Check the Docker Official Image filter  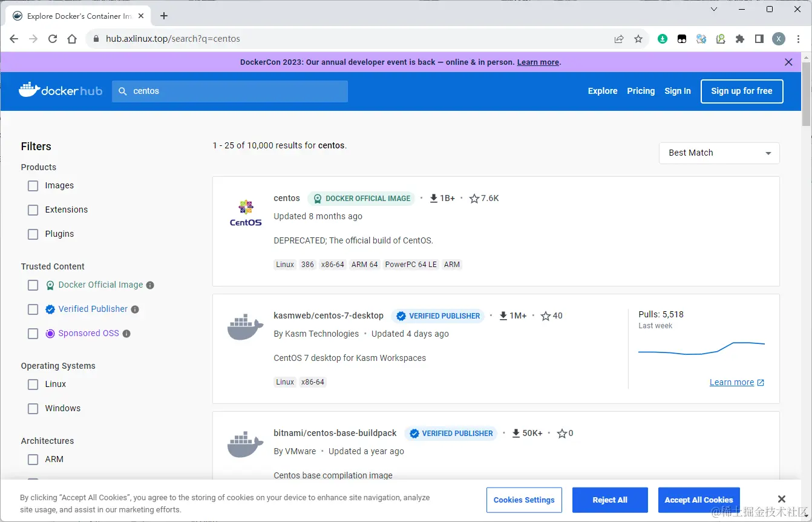[33, 285]
